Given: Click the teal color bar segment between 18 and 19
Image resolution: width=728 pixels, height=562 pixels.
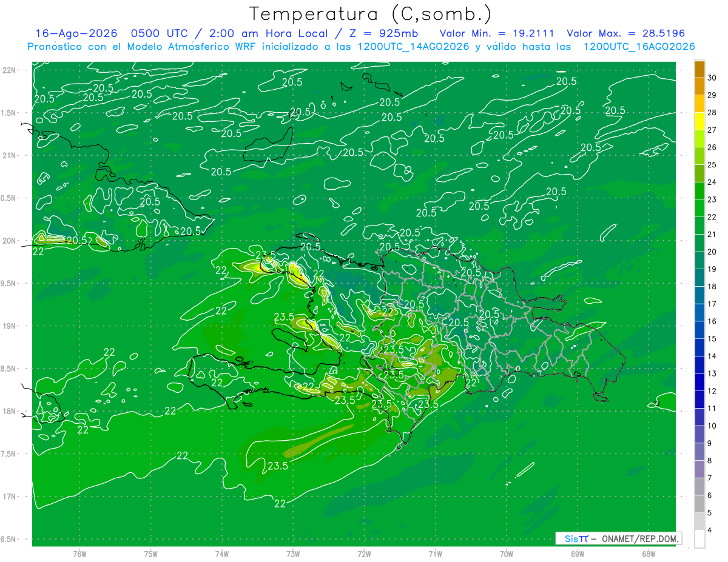Looking at the screenshot, I should pyautogui.click(x=699, y=278).
